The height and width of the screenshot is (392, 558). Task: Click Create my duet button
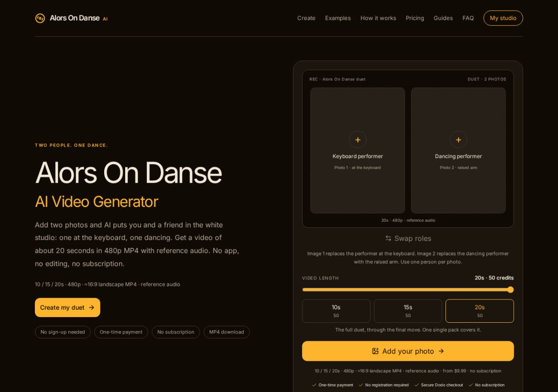click(x=67, y=307)
